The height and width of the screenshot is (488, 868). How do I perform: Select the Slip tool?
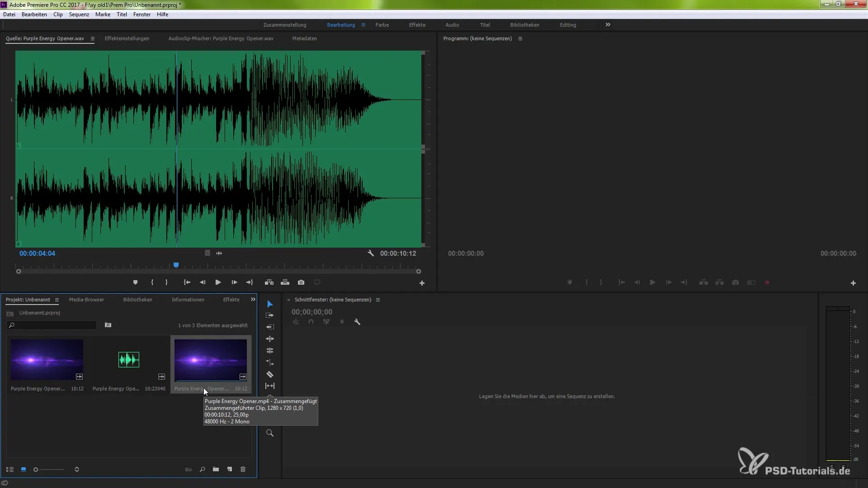click(270, 386)
